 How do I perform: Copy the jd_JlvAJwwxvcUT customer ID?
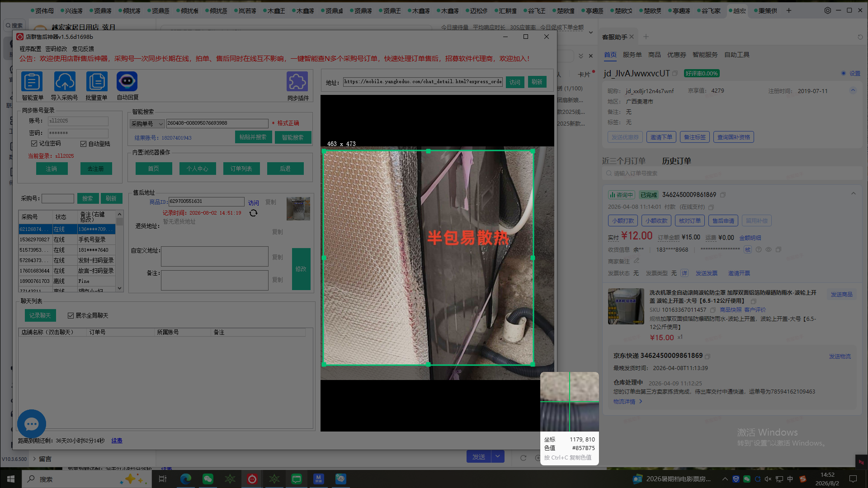pos(675,73)
